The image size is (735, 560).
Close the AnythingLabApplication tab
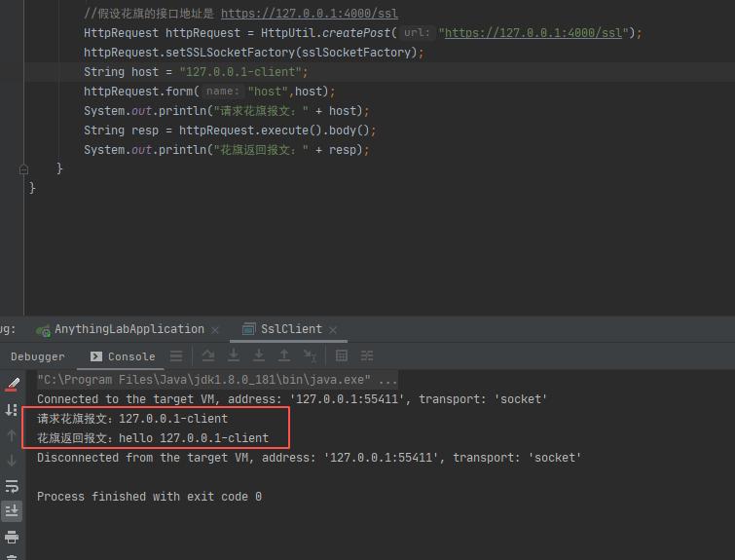click(x=215, y=330)
